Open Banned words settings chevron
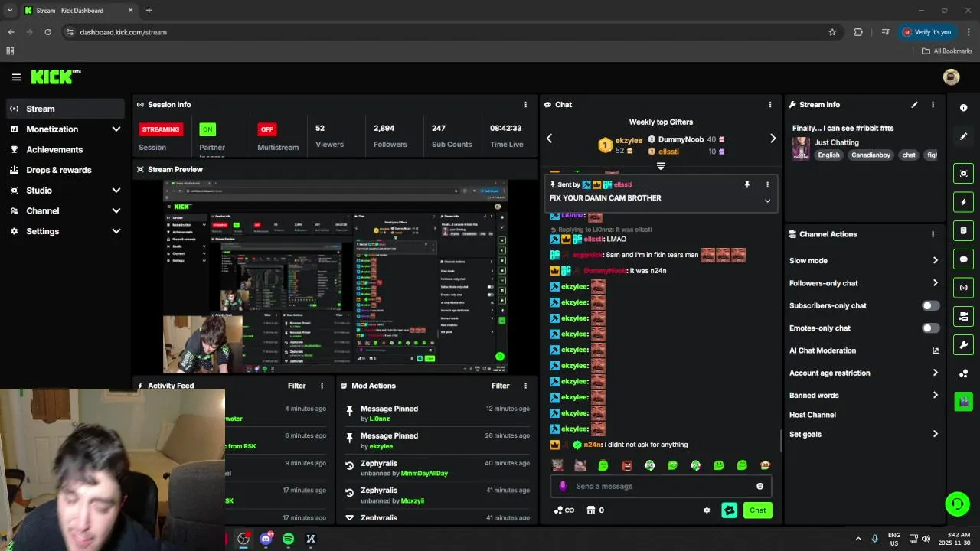Viewport: 980px width, 551px height. tap(935, 396)
